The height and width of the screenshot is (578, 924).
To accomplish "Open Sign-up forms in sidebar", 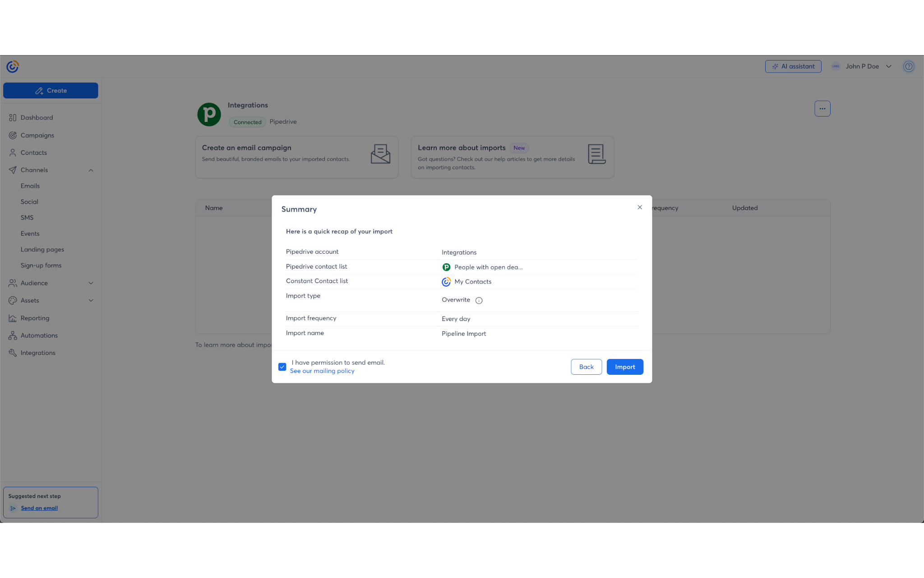I will point(41,266).
